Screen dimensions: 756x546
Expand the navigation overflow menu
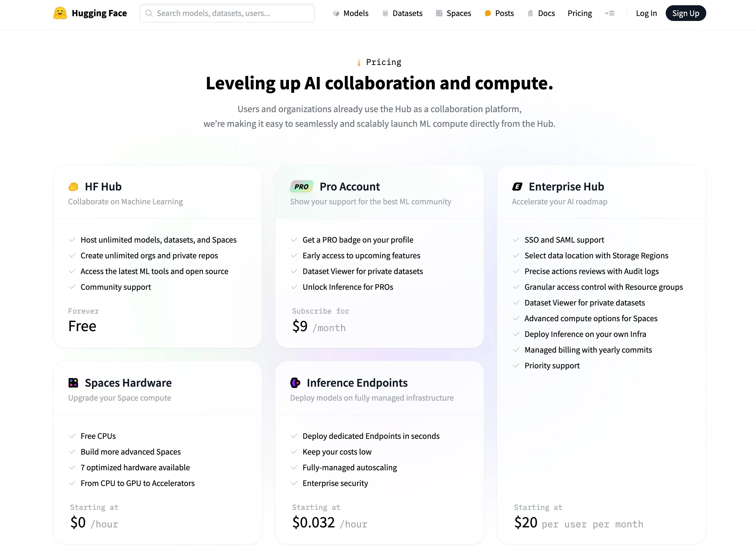610,13
